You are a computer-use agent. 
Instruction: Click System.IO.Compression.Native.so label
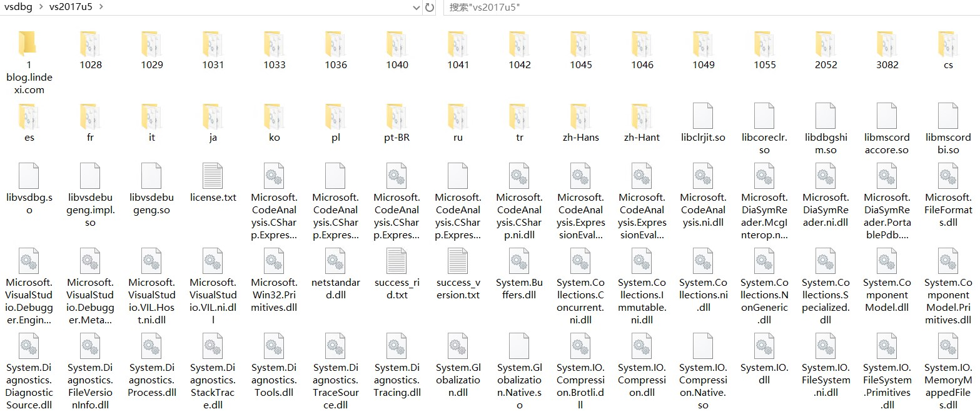704,386
